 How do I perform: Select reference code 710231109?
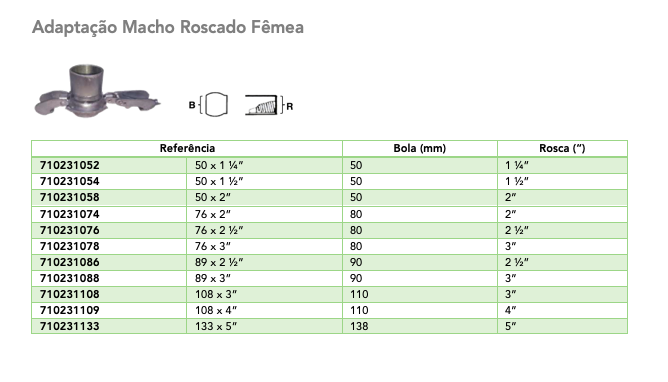pos(69,310)
